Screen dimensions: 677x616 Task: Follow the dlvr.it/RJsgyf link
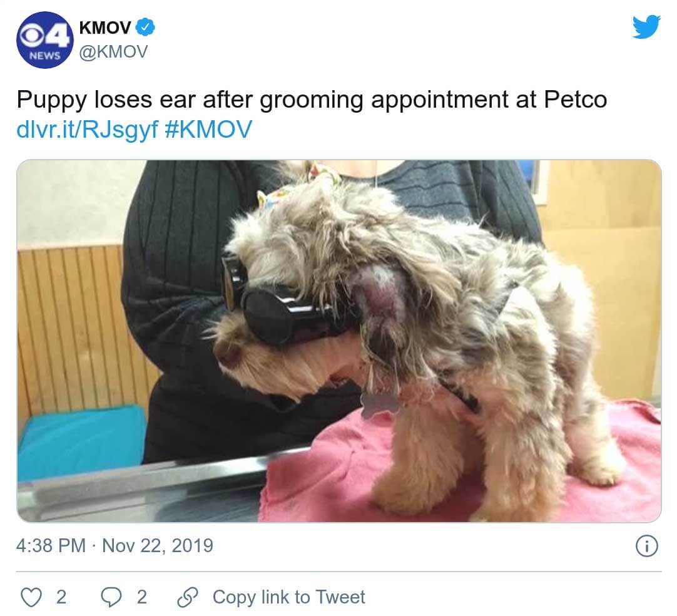pyautogui.click(x=88, y=129)
